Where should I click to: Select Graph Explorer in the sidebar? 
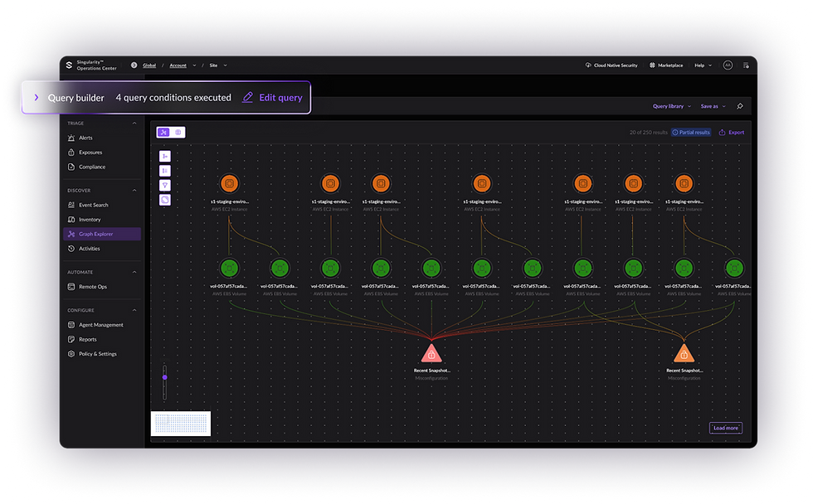point(101,234)
